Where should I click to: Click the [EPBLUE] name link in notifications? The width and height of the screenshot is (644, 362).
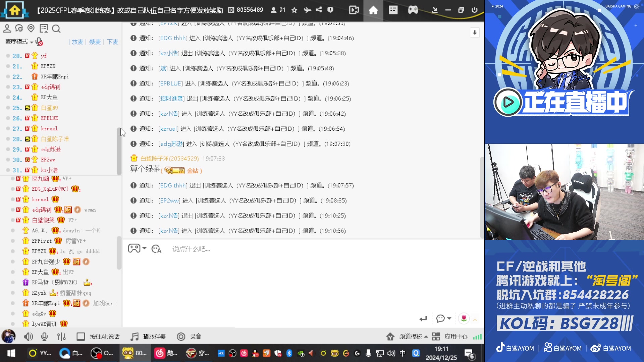(170, 83)
